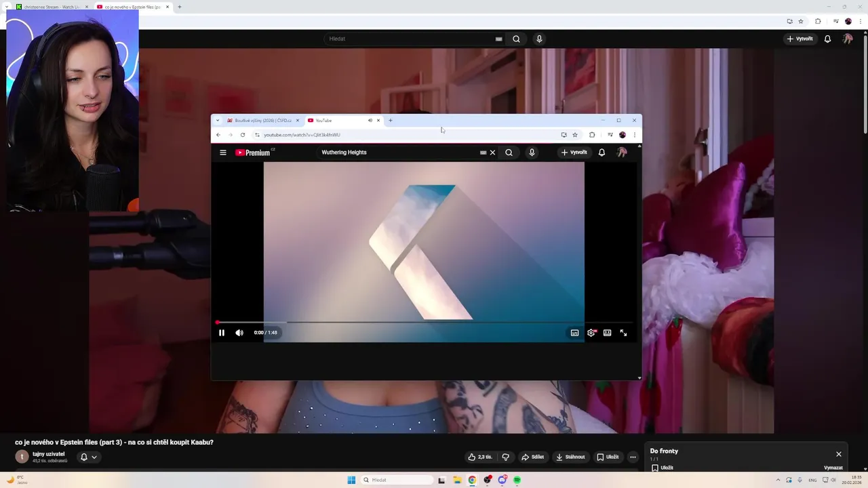Open on-screen keyboard in inner search

[x=483, y=152]
